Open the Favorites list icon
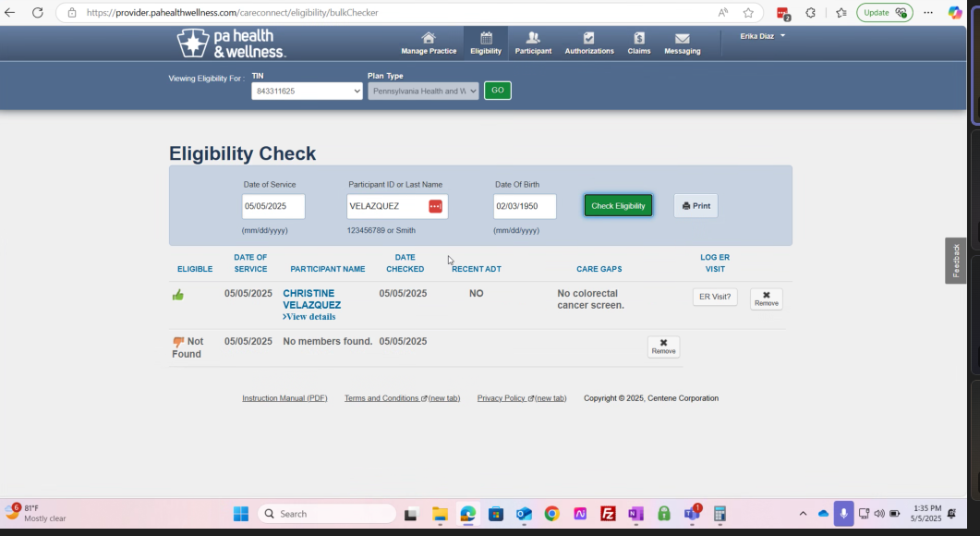Image resolution: width=980 pixels, height=536 pixels. coord(841,13)
